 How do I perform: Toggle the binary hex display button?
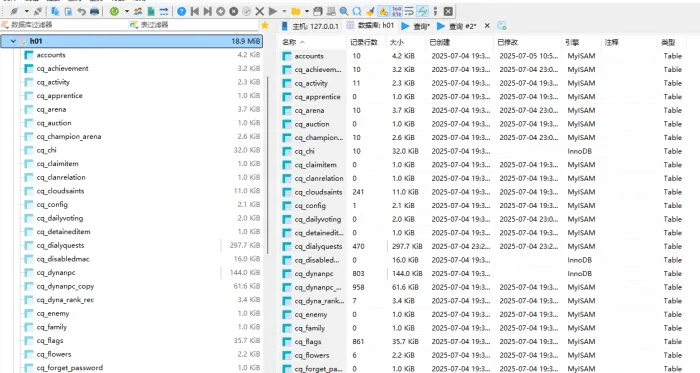tap(396, 11)
